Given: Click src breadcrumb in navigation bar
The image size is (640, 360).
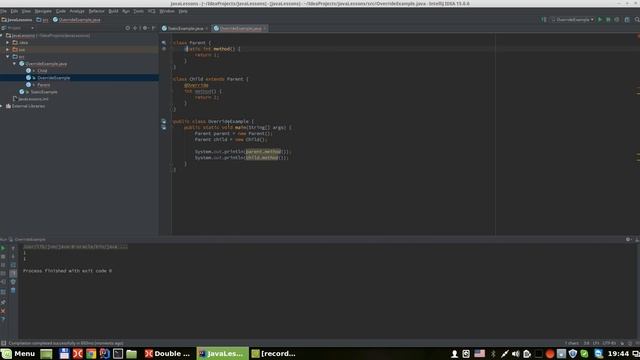Looking at the screenshot, I should click(x=42, y=20).
